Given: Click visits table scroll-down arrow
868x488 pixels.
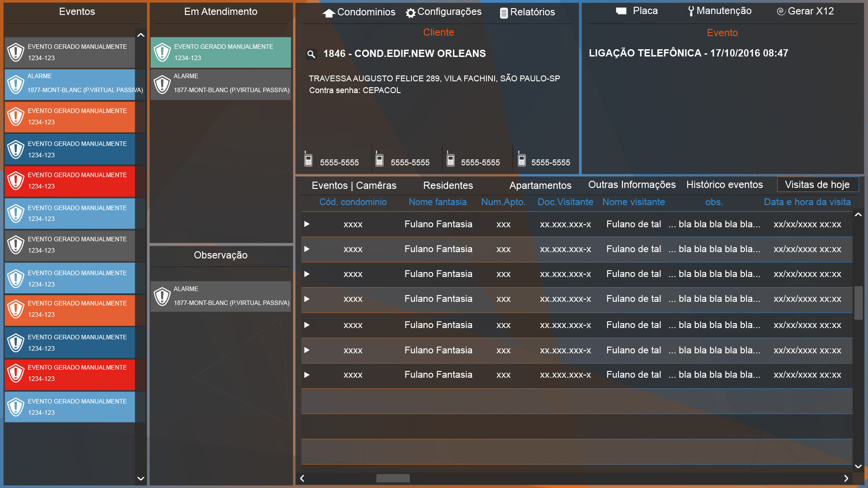Looking at the screenshot, I should tap(858, 466).
